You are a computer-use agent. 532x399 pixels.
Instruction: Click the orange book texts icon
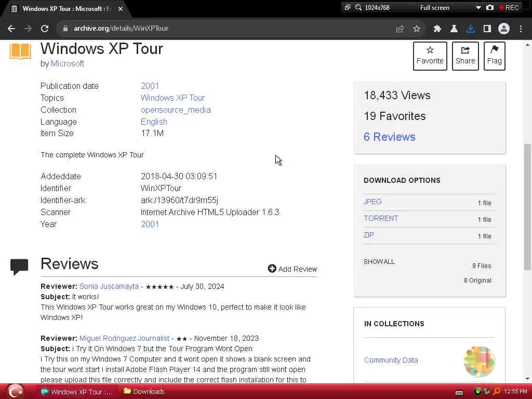tap(20, 51)
